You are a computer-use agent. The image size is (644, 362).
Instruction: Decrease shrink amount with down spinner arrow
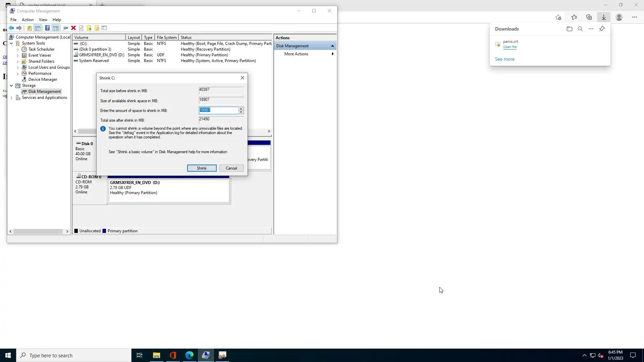pos(241,112)
